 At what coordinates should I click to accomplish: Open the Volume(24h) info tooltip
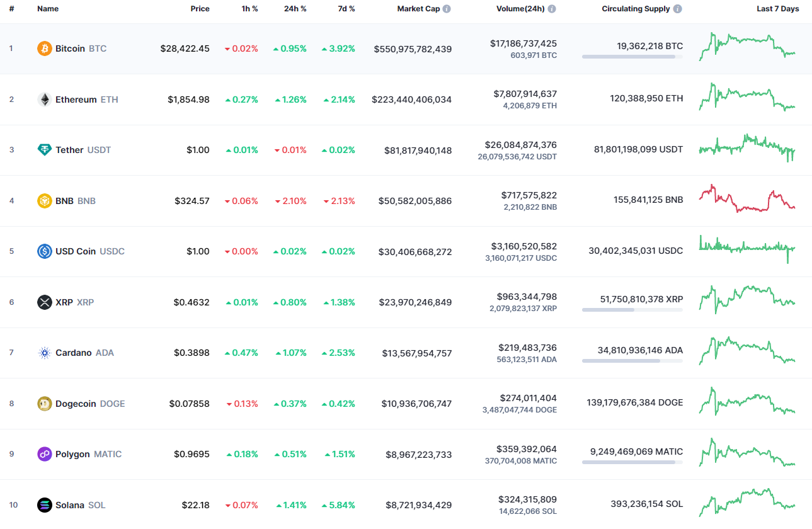(x=552, y=8)
